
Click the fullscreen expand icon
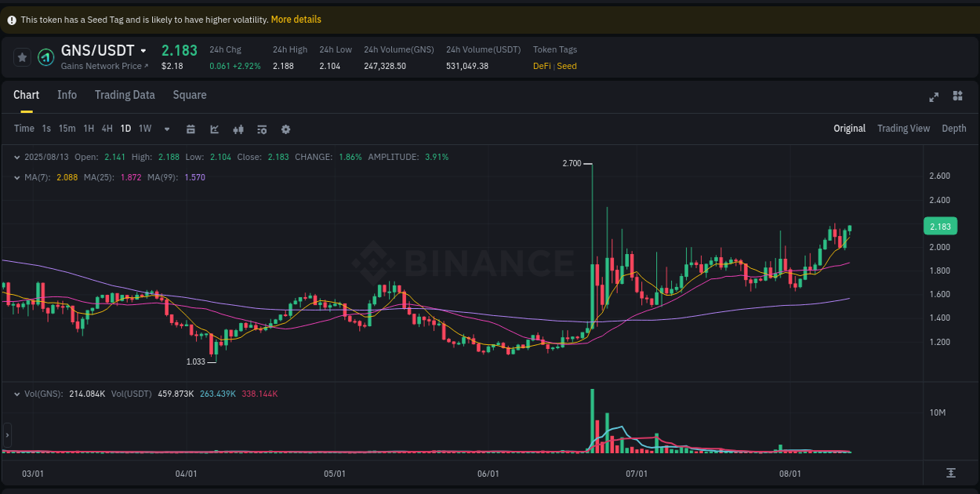point(934,96)
